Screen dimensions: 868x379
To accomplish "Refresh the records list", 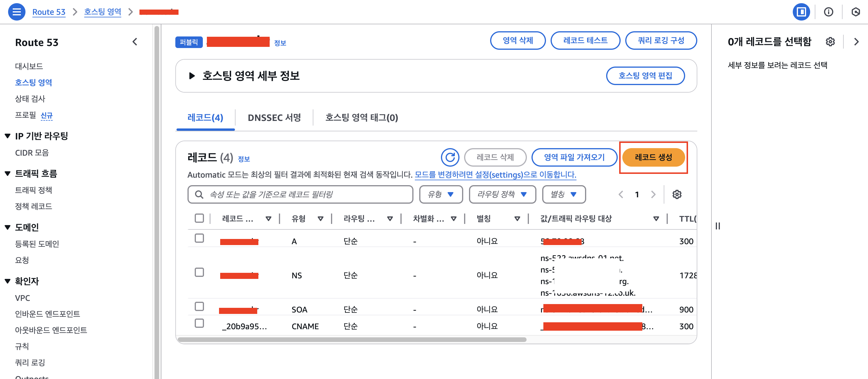I will (x=450, y=157).
